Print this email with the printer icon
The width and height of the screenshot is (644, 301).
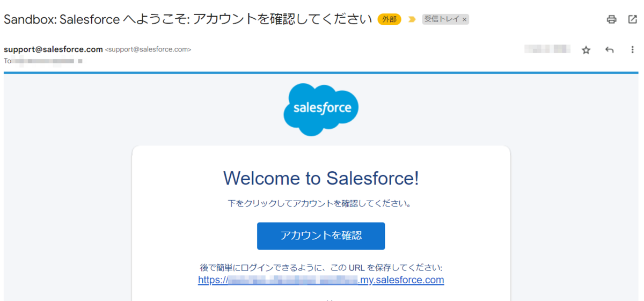click(611, 19)
